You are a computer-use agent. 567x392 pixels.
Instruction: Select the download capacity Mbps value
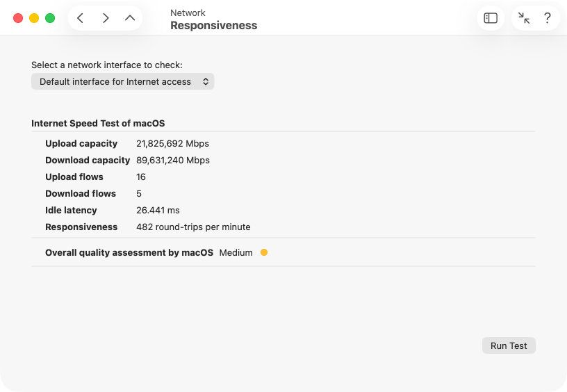pyautogui.click(x=172, y=160)
